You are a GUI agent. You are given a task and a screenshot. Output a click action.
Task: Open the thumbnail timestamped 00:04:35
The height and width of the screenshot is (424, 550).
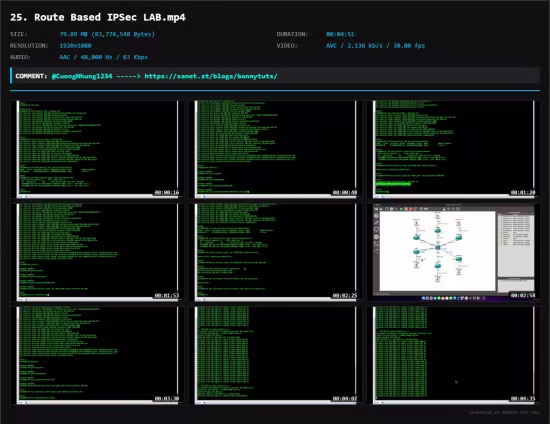(454, 355)
